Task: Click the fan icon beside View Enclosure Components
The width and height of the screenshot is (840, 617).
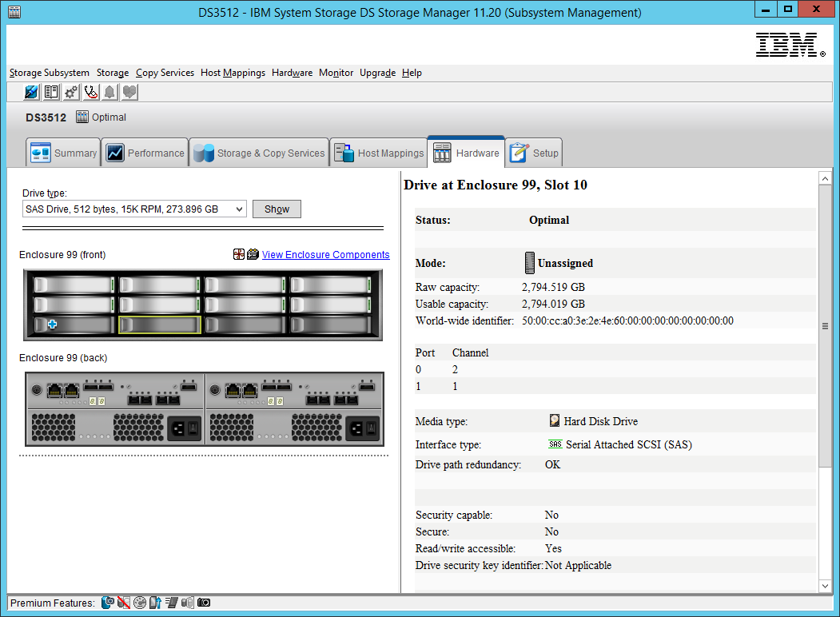Action: click(x=239, y=254)
